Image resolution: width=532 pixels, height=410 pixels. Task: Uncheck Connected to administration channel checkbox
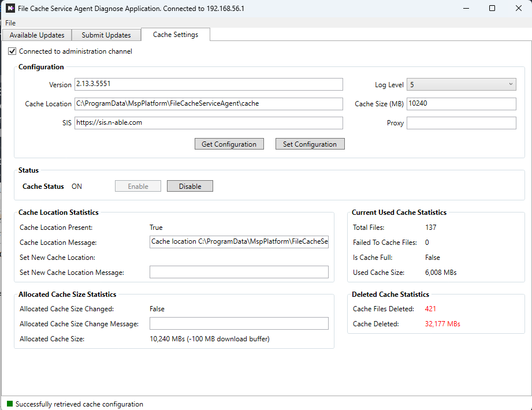12,51
